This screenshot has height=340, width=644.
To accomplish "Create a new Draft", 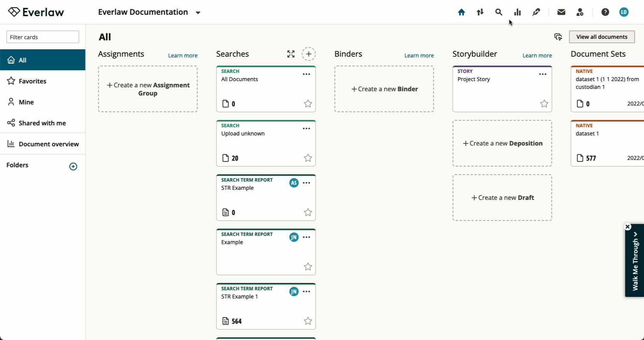I will pyautogui.click(x=502, y=198).
